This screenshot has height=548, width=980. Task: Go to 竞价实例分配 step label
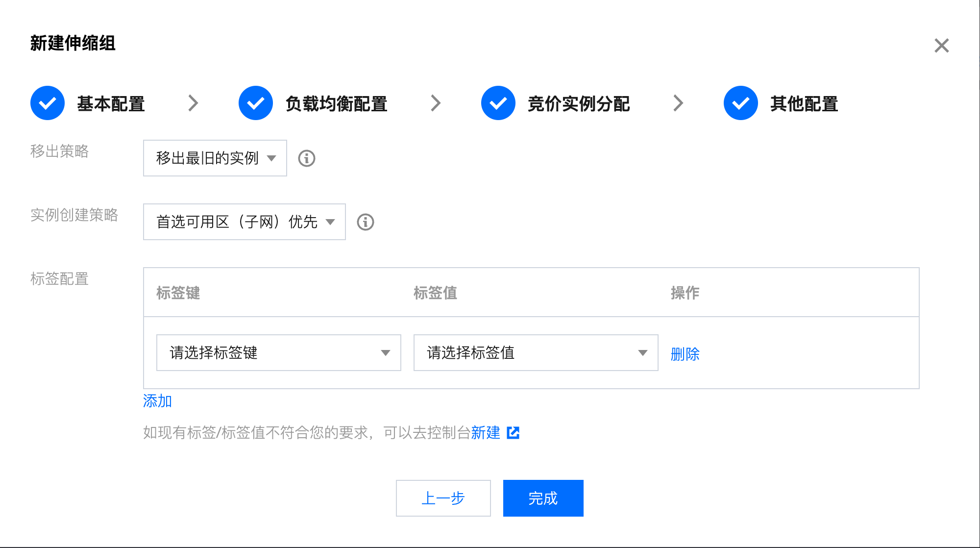(x=579, y=104)
